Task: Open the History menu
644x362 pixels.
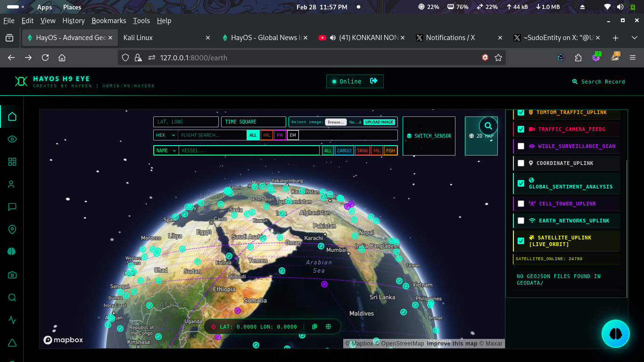Action: pyautogui.click(x=74, y=21)
